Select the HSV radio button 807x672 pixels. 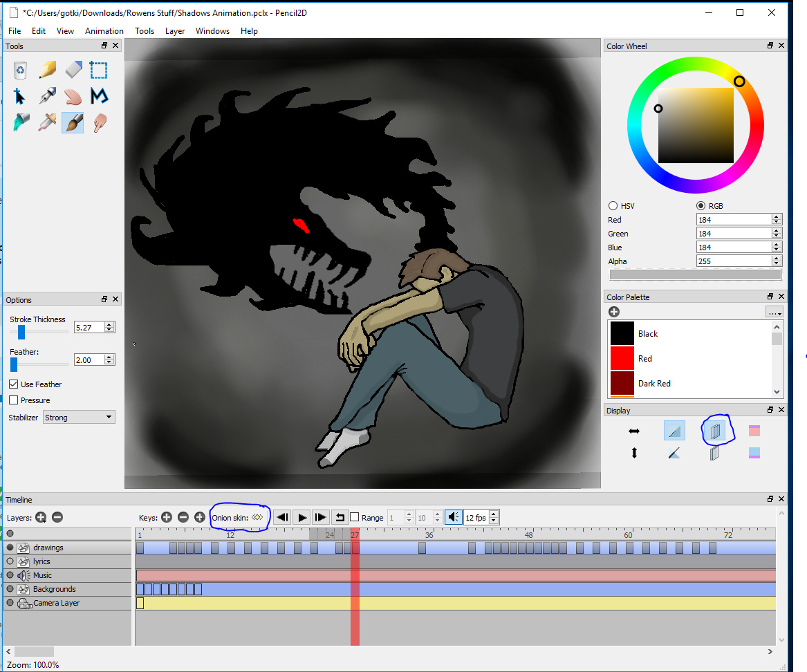coord(613,206)
